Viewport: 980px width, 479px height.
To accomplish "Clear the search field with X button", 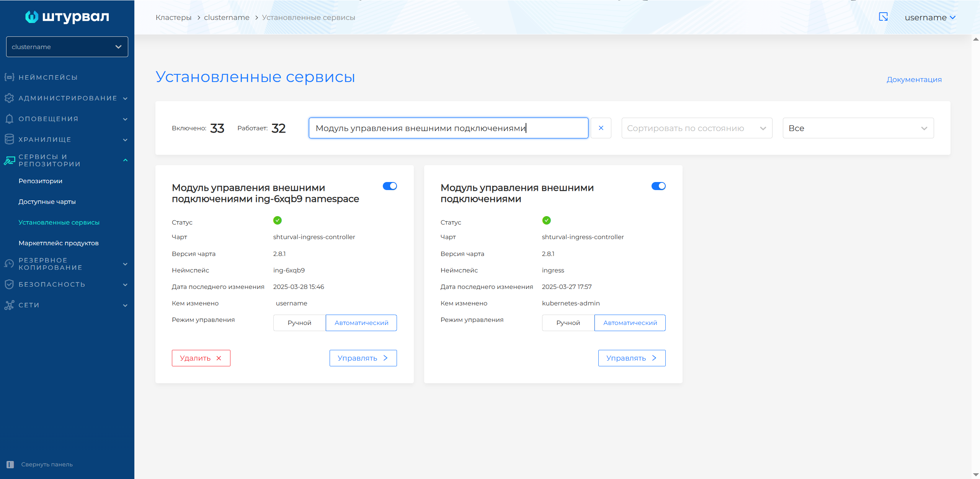I will 601,128.
